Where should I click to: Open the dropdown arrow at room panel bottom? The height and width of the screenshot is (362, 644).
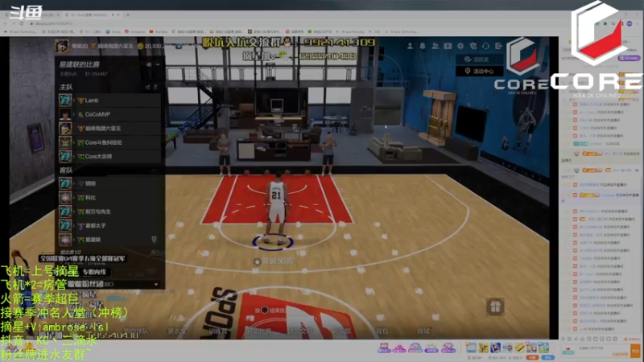coord(156,284)
